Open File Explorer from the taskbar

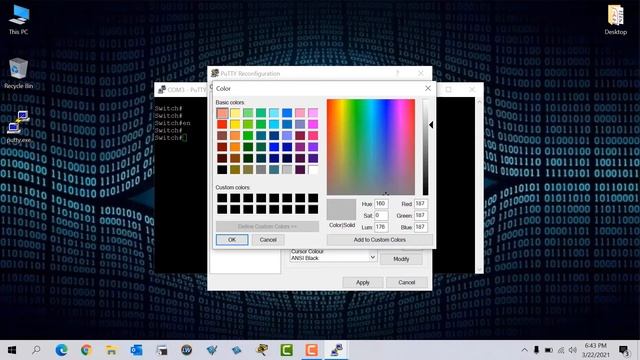(x=111, y=350)
